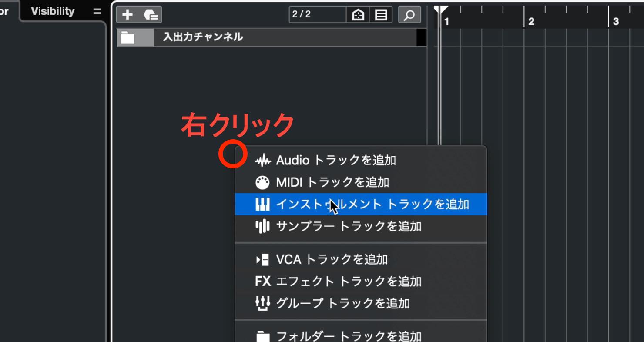The width and height of the screenshot is (644, 342).
Task: Switch to the Visibility tab
Action: point(53,11)
